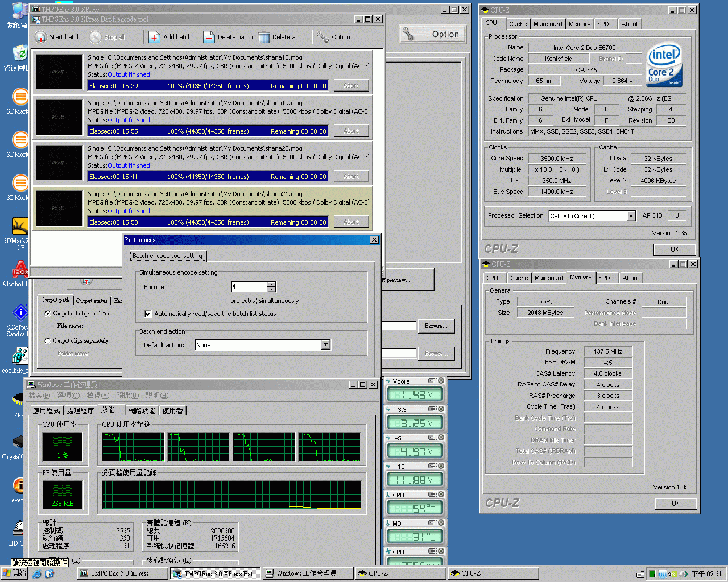Open the 處理程序 tab in Task Manager
Screen dimensions: 728x582
(x=80, y=410)
